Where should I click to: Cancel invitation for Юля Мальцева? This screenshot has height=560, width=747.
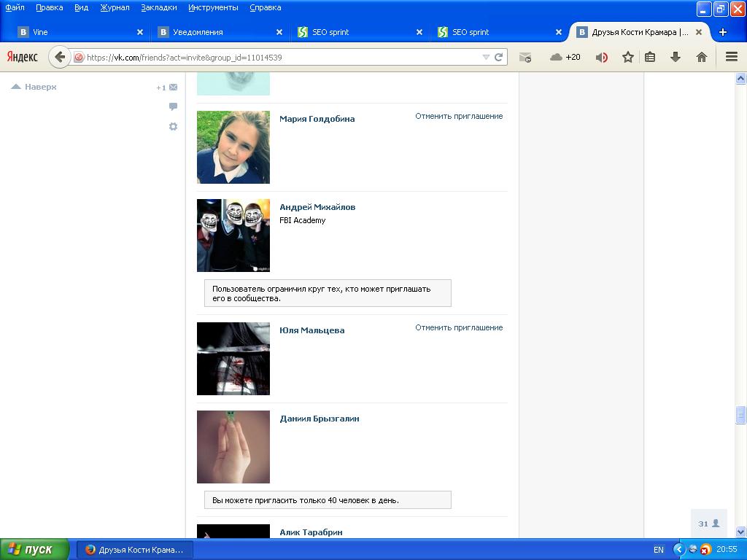[459, 327]
